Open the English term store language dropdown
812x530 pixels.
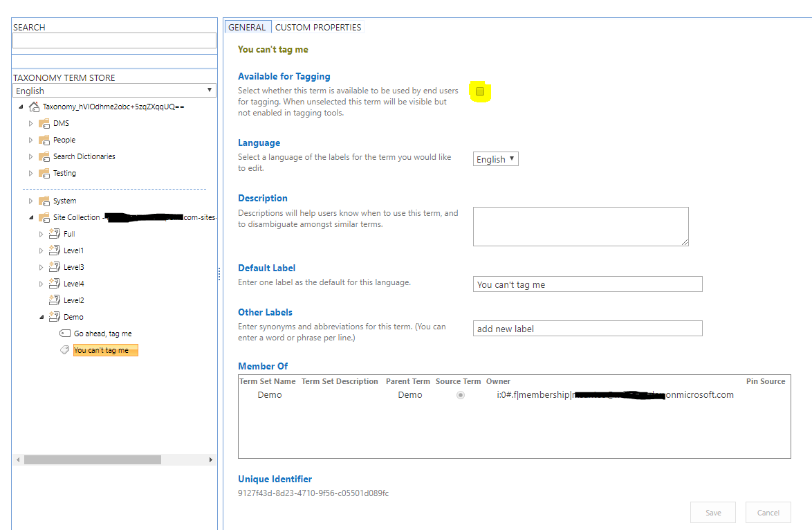(x=114, y=91)
